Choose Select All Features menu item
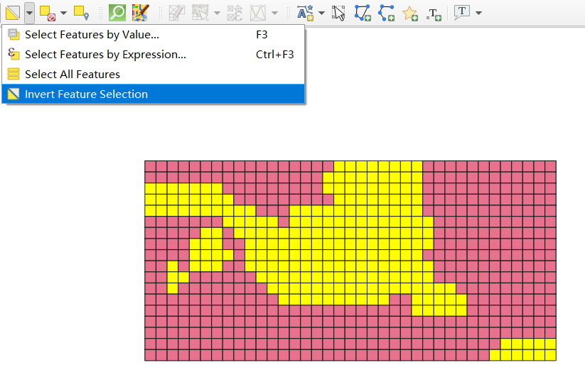This screenshot has height=392, width=585. pyautogui.click(x=153, y=74)
